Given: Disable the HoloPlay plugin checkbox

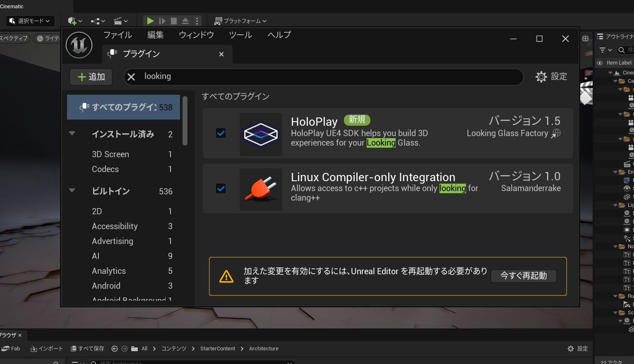Looking at the screenshot, I should pos(221,133).
